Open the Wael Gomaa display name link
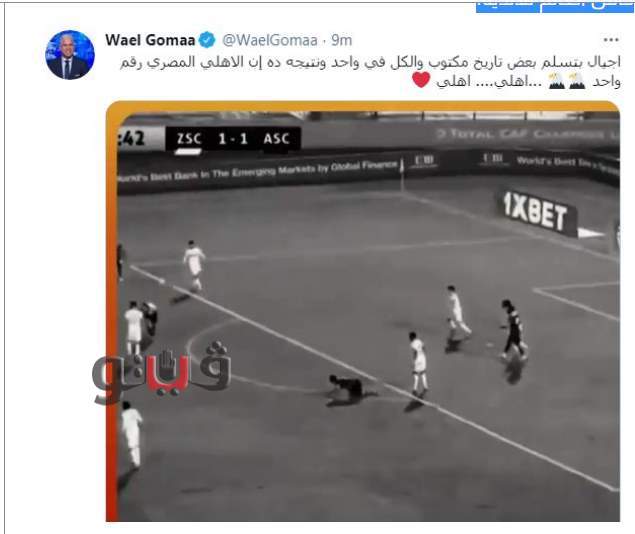The width and height of the screenshot is (635, 534). click(x=150, y=40)
